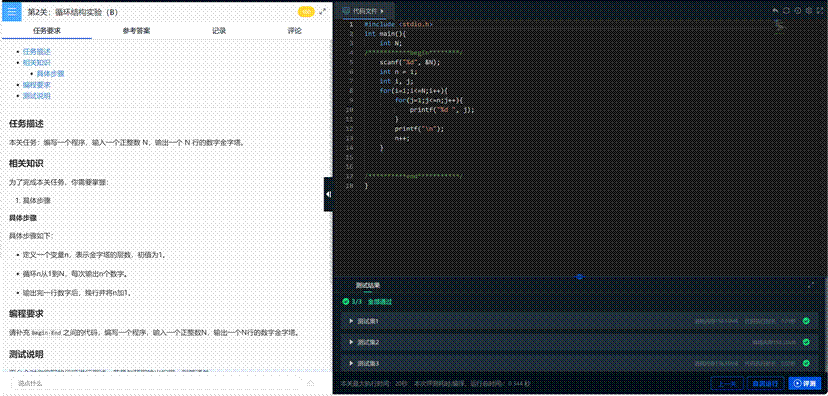
Task: Open the hamburger menu at top left
Action: point(12,12)
